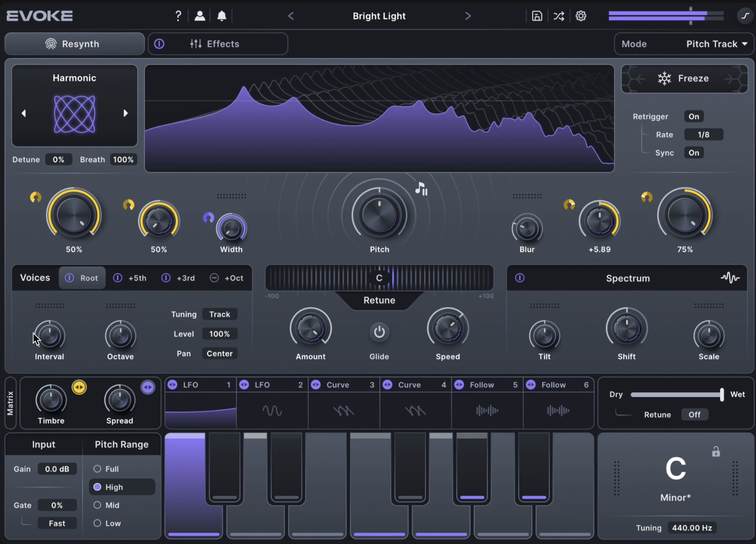Select the Input tab
The width and height of the screenshot is (756, 544).
tap(44, 444)
